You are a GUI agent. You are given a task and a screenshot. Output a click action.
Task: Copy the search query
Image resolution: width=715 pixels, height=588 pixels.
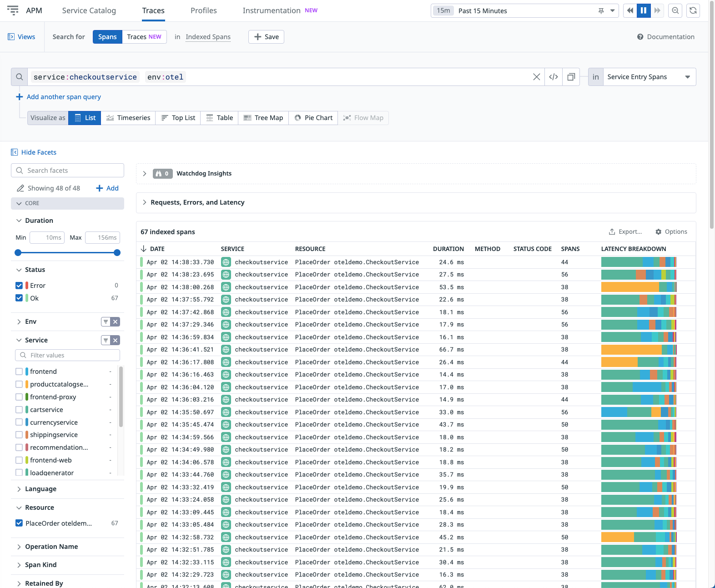point(571,77)
